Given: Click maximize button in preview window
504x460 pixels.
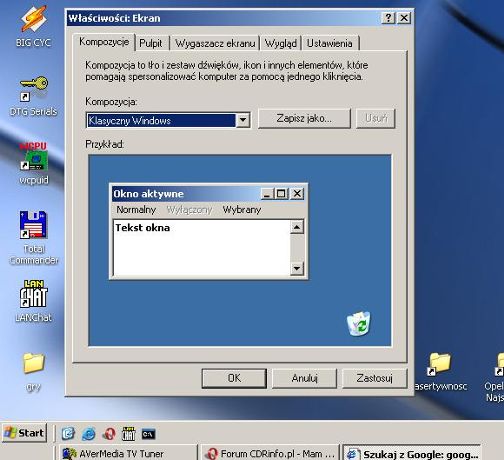Looking at the screenshot, I should (281, 194).
